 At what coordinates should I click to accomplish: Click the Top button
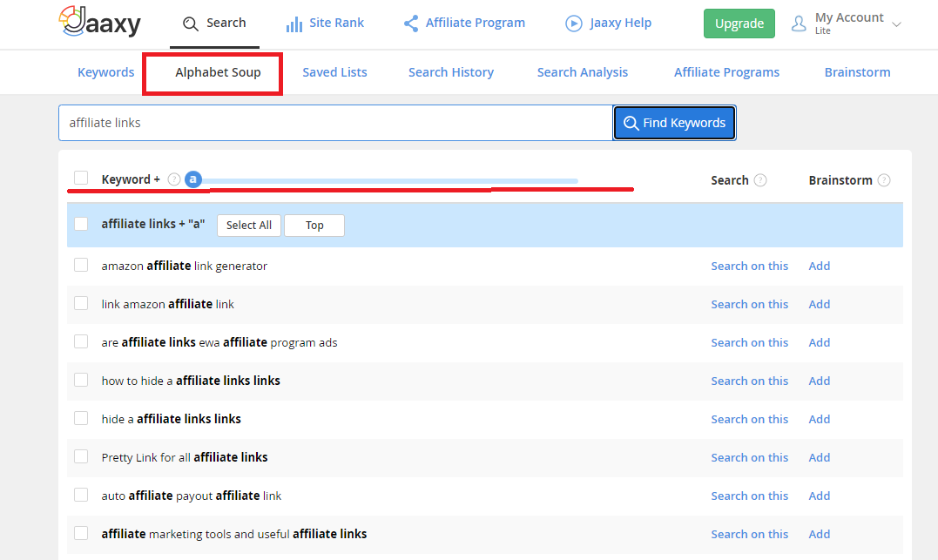[x=314, y=225]
